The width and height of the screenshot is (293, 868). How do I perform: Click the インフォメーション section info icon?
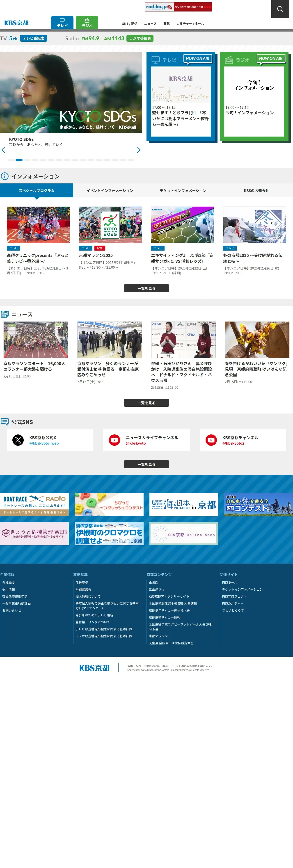(5, 176)
